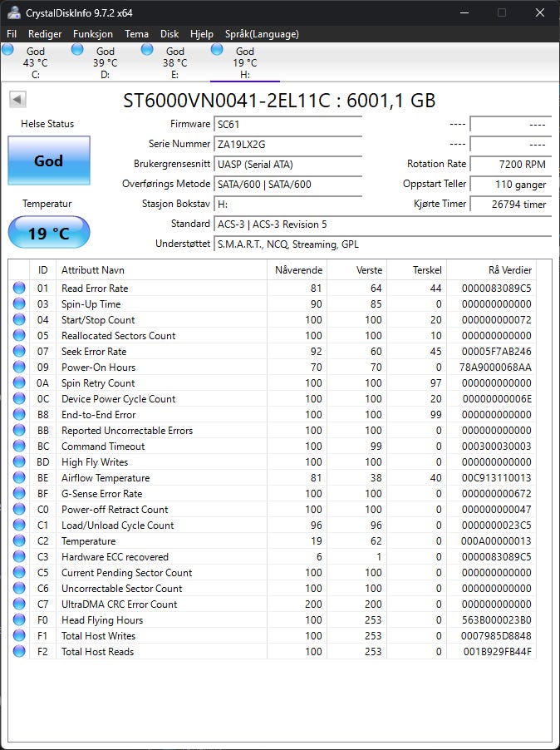Screen dimensions: 560x750
Task: Select the Temperature attribute name
Action: pos(88,541)
